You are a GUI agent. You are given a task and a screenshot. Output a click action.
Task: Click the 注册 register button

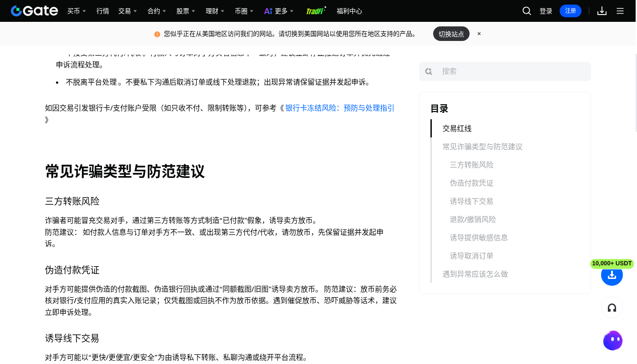pos(571,11)
